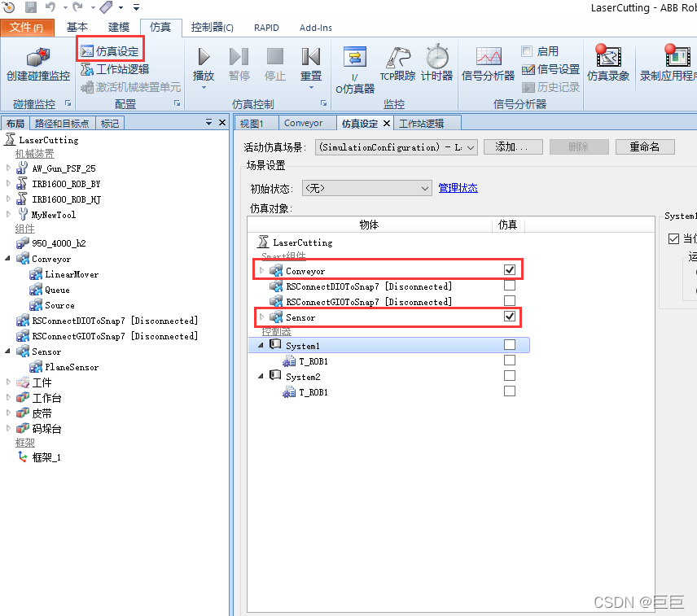Select IRB1600_ROB_BY in layout tree
Viewport: 697px width, 616px height.
point(66,184)
